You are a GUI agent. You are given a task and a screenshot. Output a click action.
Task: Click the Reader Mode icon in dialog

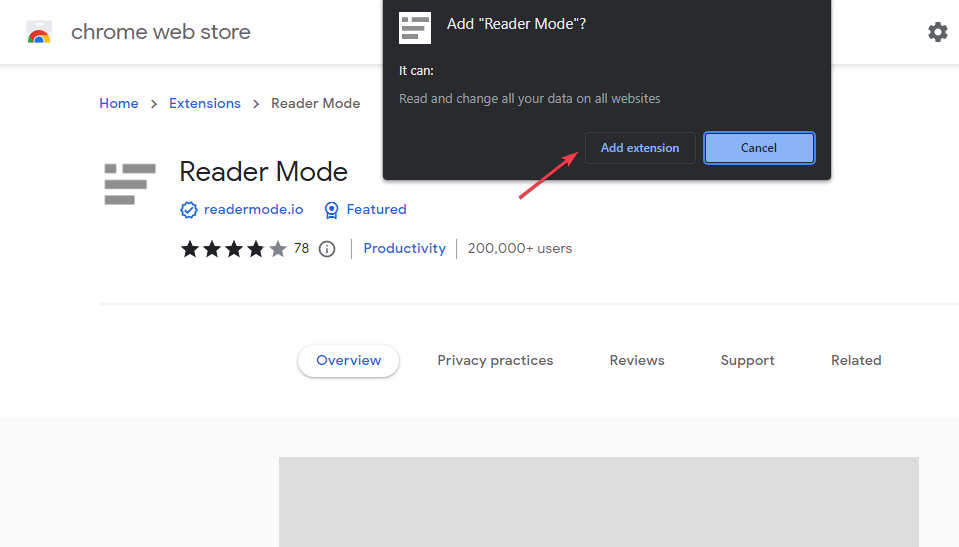coord(415,28)
